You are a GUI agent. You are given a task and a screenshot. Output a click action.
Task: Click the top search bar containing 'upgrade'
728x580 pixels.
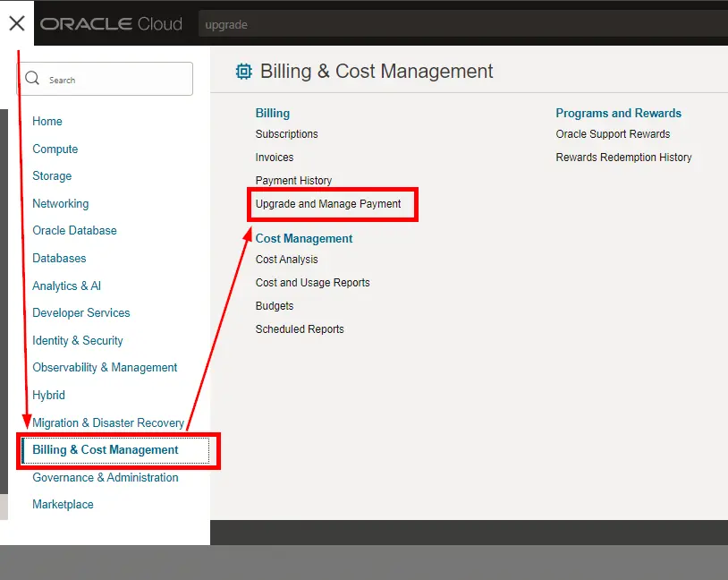[x=447, y=24]
